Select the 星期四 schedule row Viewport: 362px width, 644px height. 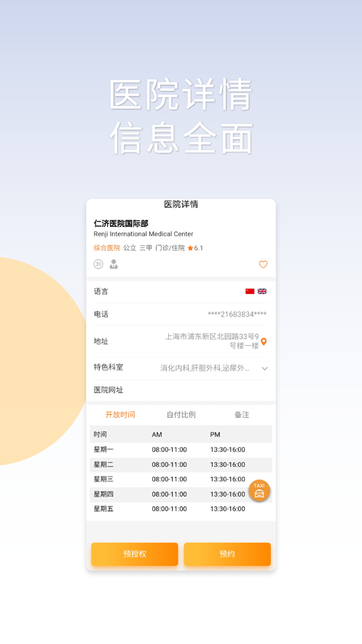pyautogui.click(x=181, y=494)
